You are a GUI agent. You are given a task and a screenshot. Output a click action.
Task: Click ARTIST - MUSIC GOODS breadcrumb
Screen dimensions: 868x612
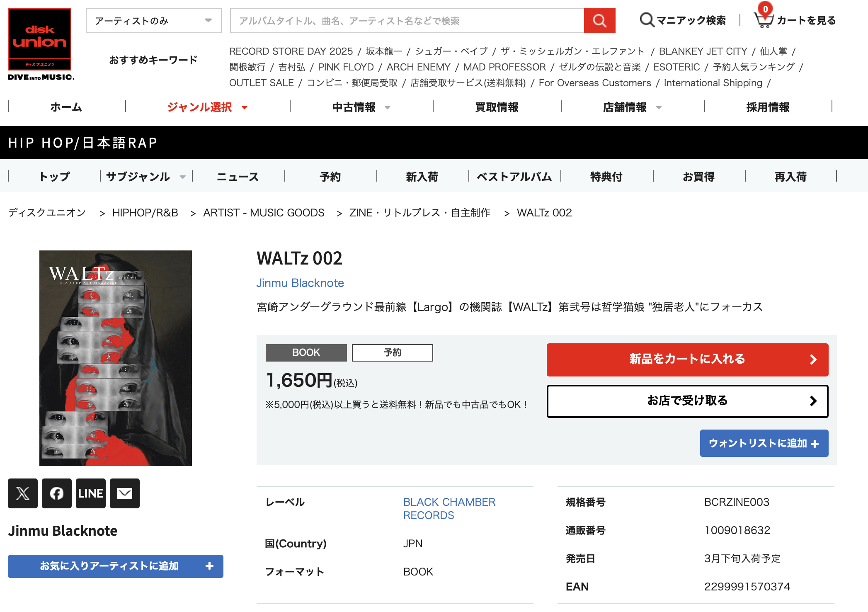pos(264,213)
